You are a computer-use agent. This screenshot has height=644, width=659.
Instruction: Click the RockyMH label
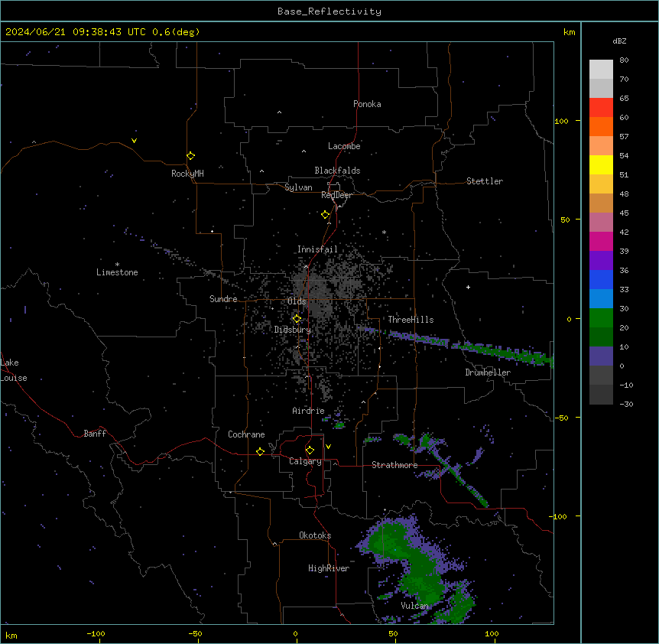(x=187, y=174)
